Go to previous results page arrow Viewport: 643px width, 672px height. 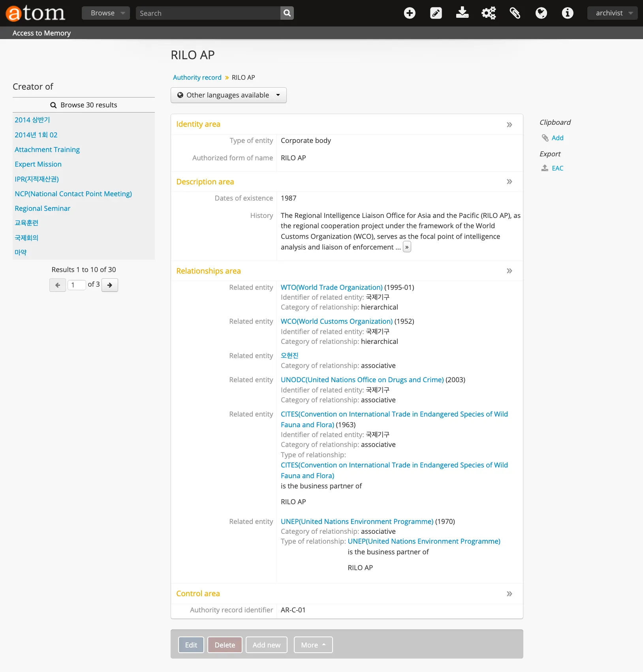[x=58, y=285]
